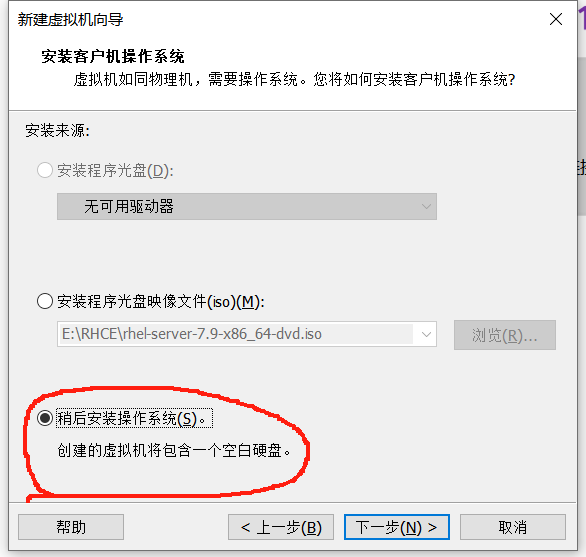
Task: Open the 无可用驱动器 drive dropdown
Action: (247, 206)
